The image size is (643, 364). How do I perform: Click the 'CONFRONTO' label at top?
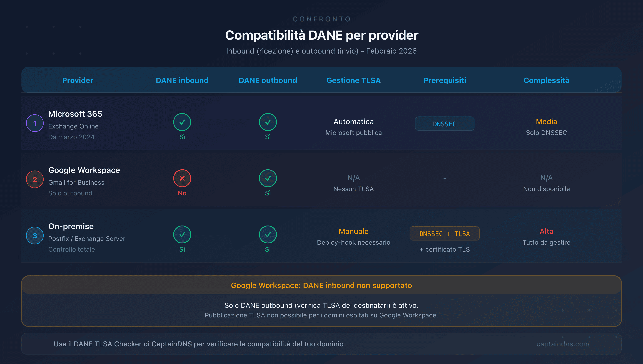pos(322,19)
